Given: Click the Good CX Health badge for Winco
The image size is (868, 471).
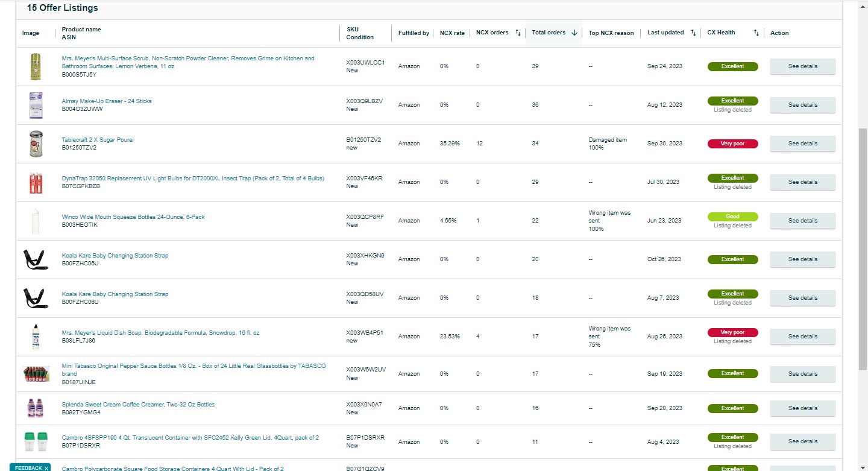Looking at the screenshot, I should (x=733, y=217).
